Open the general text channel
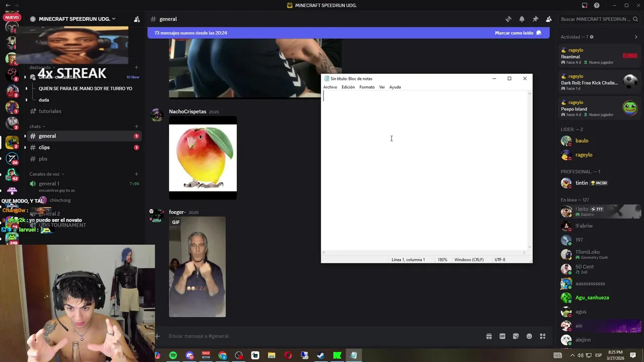 (84, 136)
